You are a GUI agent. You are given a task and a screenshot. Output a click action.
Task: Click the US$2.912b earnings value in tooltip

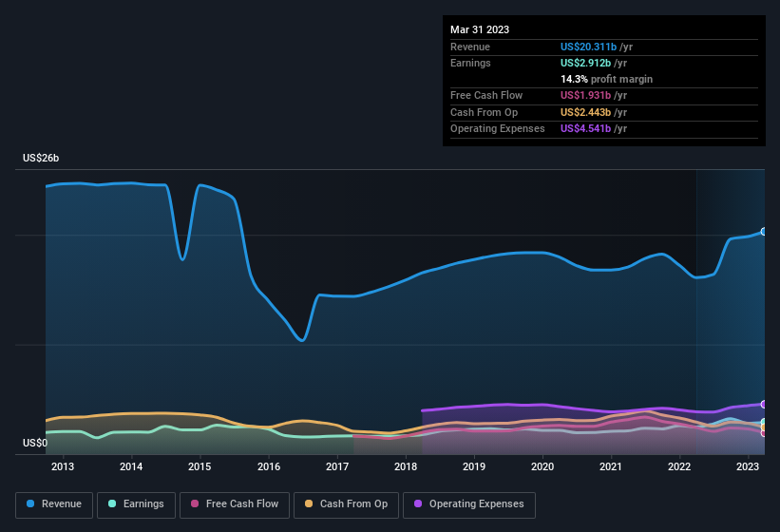[585, 63]
